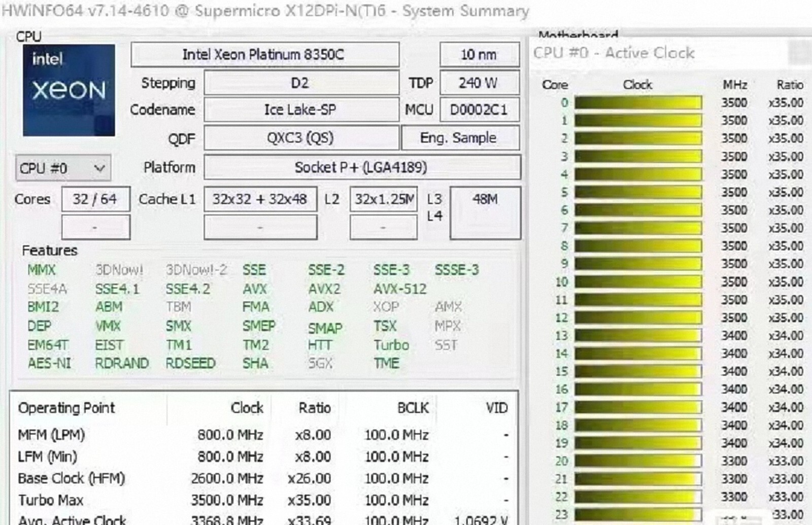Click the SST feature label
This screenshot has width=812, height=525.
pyautogui.click(x=446, y=345)
